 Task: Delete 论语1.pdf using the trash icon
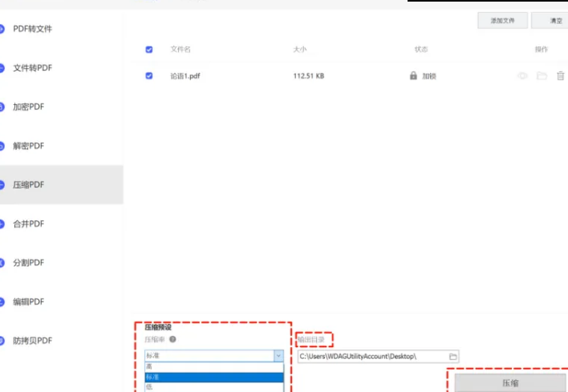point(560,76)
